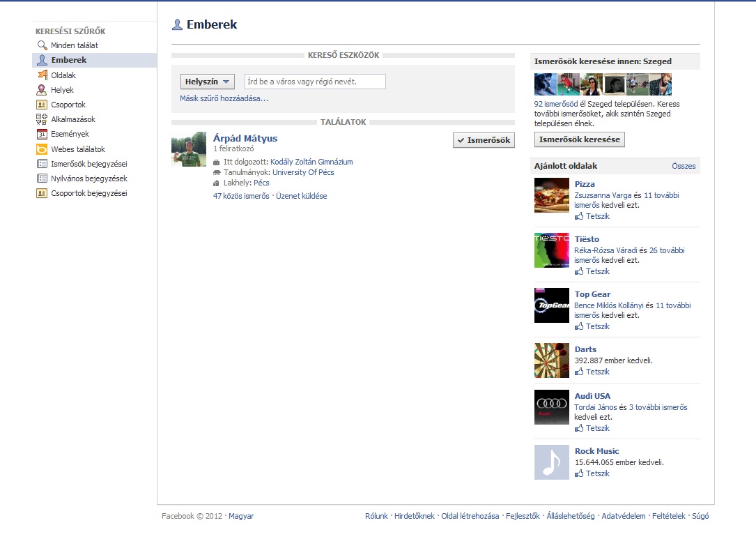Click the group icon beside Csoportok
756x555 pixels.
[42, 105]
